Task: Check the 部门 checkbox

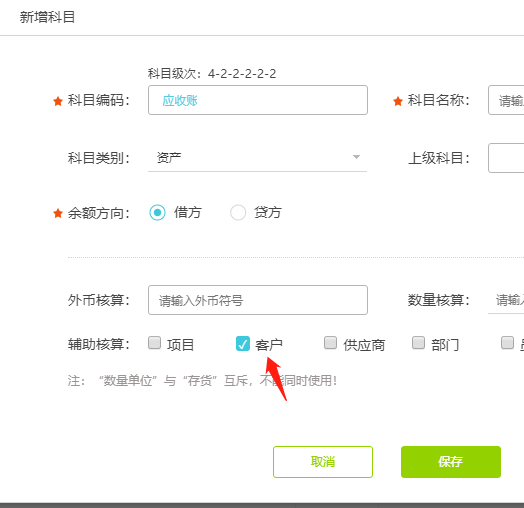Action: coord(418,343)
